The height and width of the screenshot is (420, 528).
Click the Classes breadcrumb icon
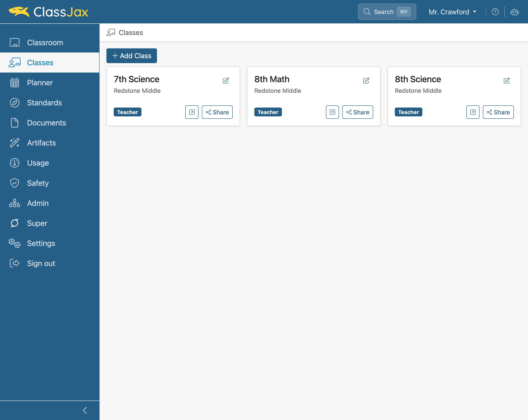pyautogui.click(x=111, y=32)
